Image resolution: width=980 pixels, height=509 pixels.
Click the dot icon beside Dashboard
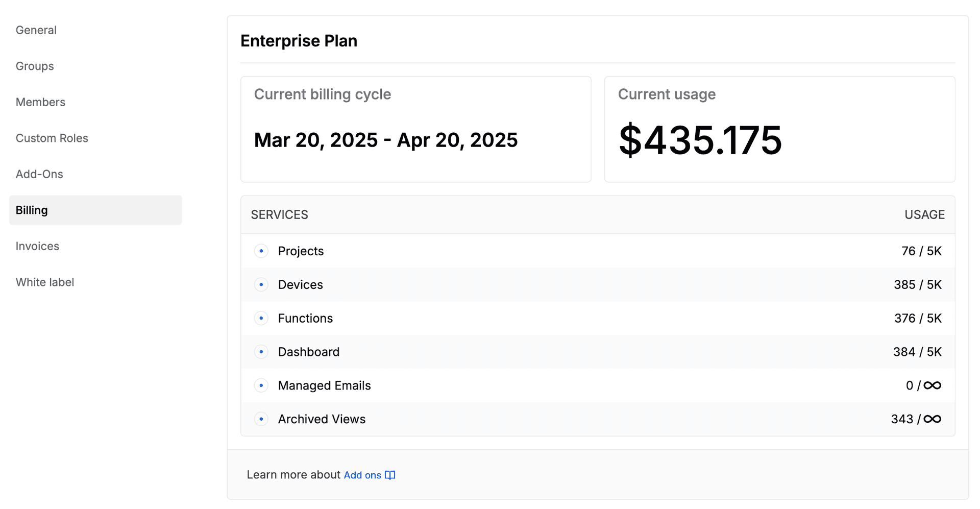[261, 352]
